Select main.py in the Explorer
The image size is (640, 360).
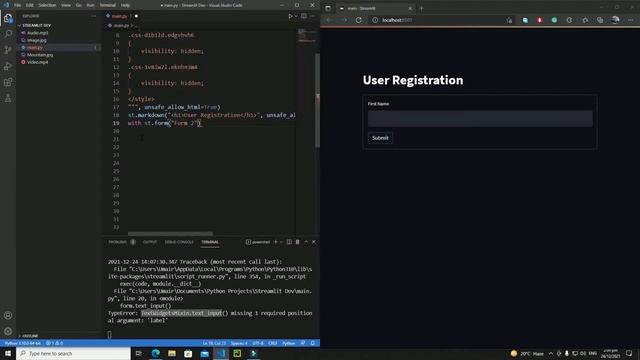35,47
